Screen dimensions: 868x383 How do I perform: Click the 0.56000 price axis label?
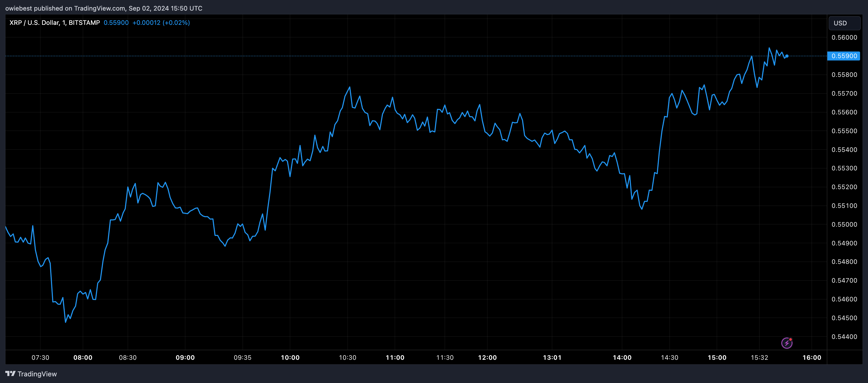pos(844,38)
